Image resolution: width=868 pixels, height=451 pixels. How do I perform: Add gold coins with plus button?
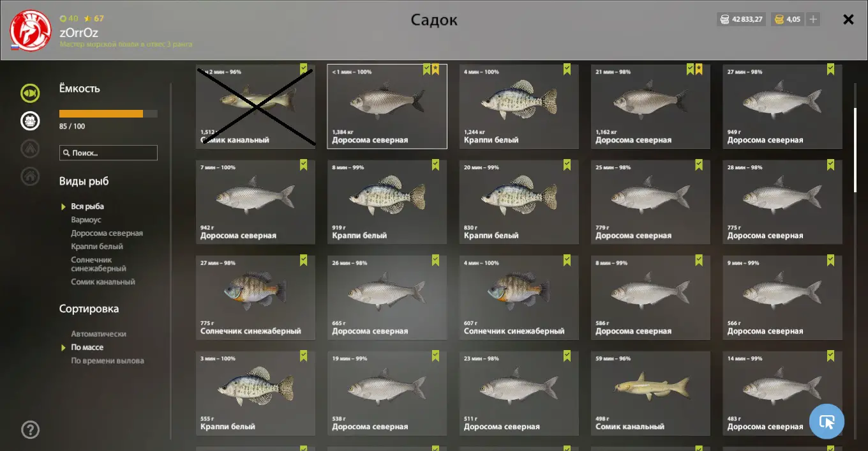[x=813, y=19]
